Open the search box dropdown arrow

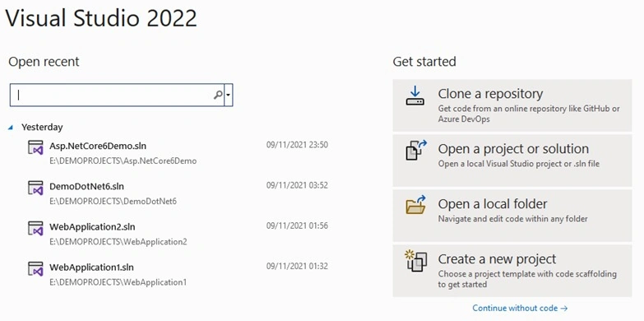coord(229,95)
